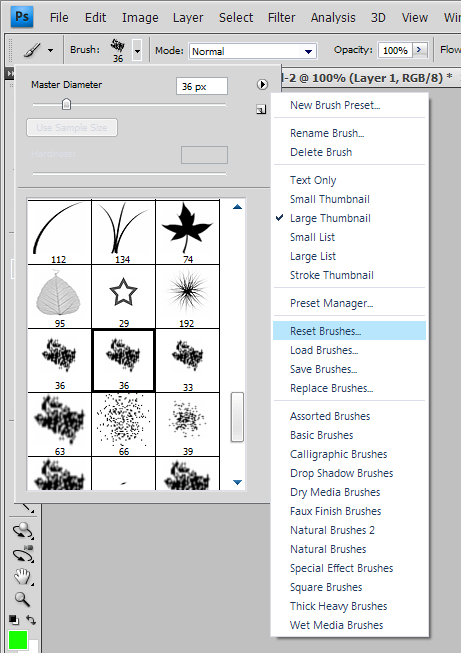Reset default foreground and background colors
The image size is (461, 653).
(14, 620)
